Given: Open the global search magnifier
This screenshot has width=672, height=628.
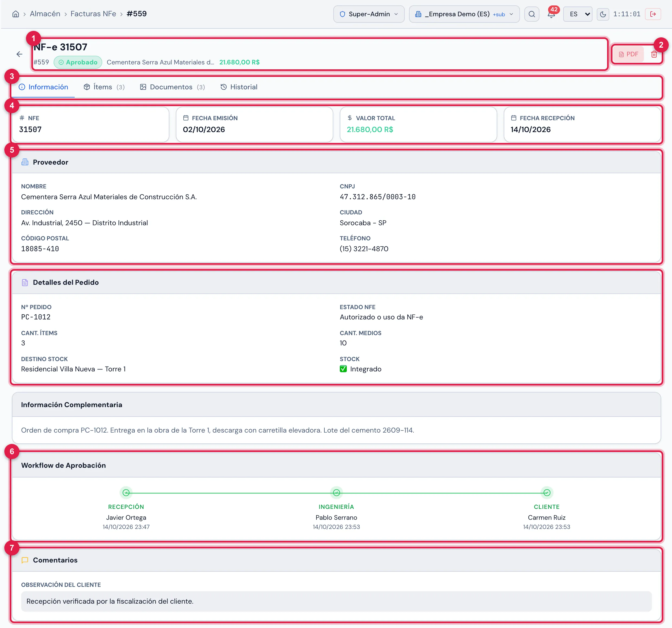Looking at the screenshot, I should (x=532, y=14).
